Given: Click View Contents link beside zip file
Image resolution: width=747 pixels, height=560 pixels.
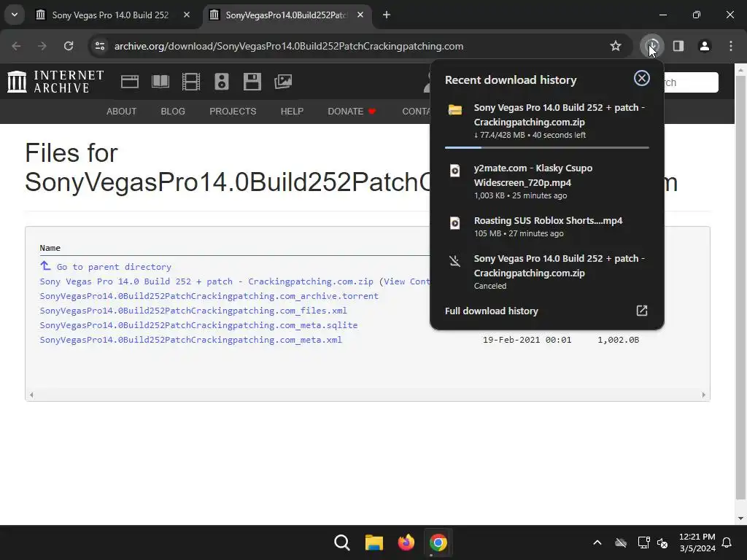Looking at the screenshot, I should (x=407, y=281).
